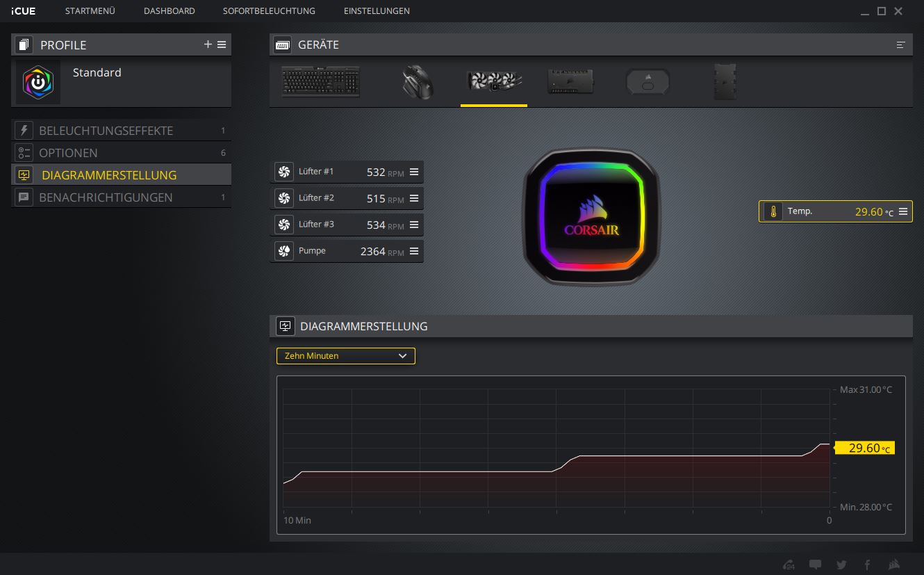Open the Lüfter #3 options menu
924x575 pixels.
pyautogui.click(x=414, y=225)
